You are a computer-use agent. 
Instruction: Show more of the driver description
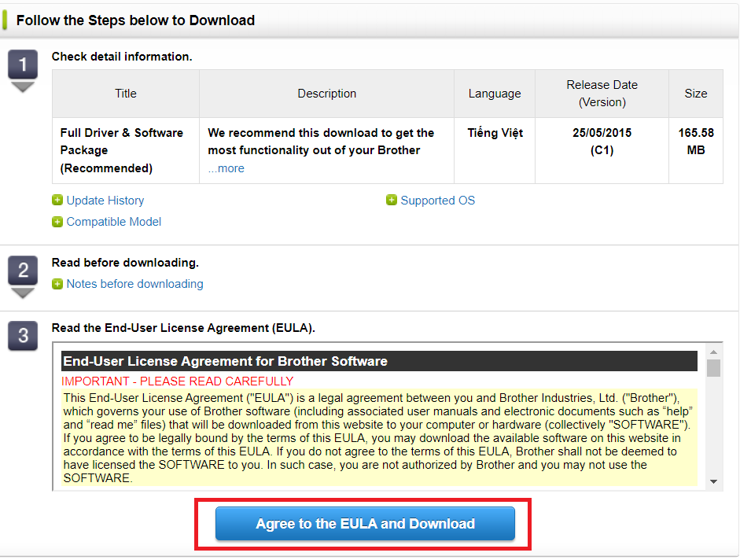tap(226, 168)
